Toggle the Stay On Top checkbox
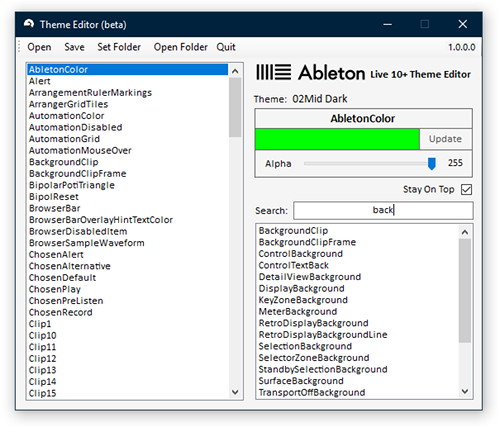 (x=466, y=190)
